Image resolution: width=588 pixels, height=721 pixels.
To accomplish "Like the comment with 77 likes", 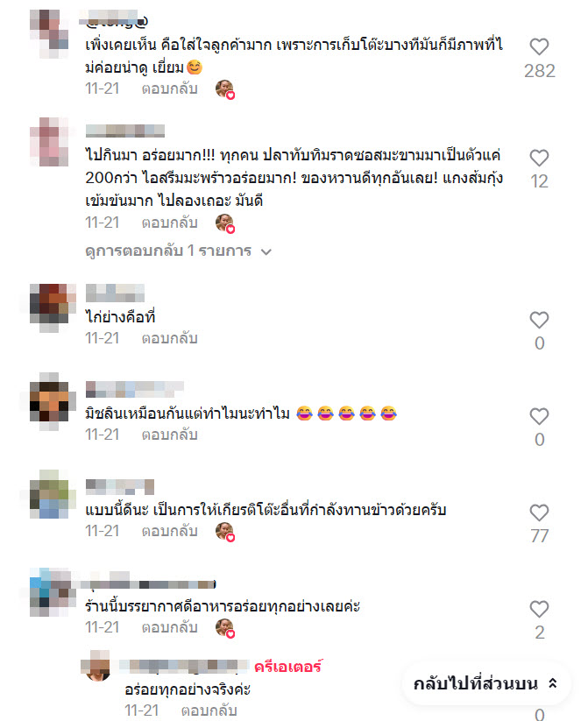I will [539, 513].
